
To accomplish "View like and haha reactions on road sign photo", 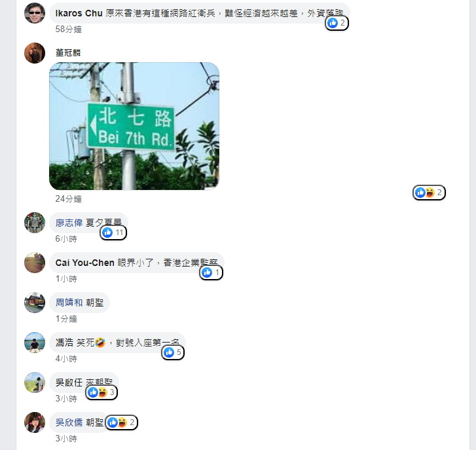I will (x=429, y=193).
